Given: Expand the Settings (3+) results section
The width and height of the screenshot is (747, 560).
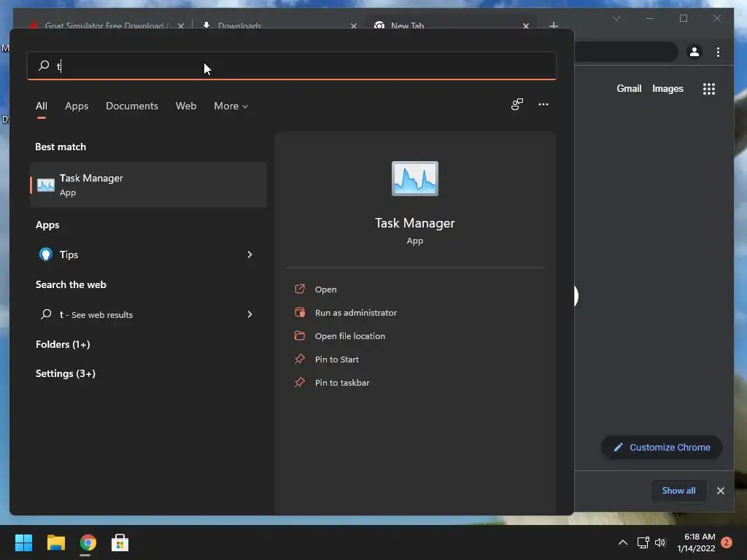Looking at the screenshot, I should [x=66, y=374].
